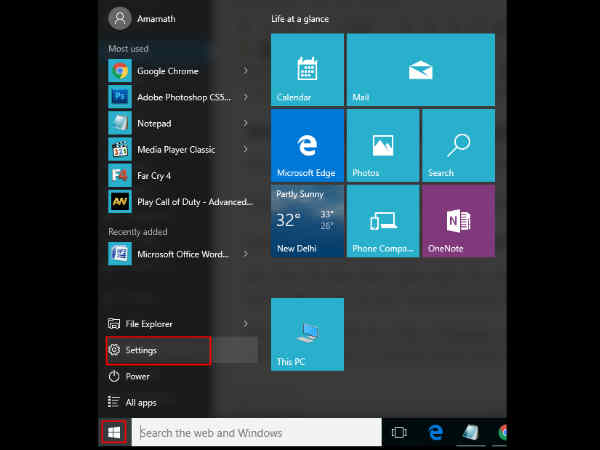Open Notepad from Most used list
Image resolution: width=600 pixels, height=450 pixels.
tap(178, 123)
